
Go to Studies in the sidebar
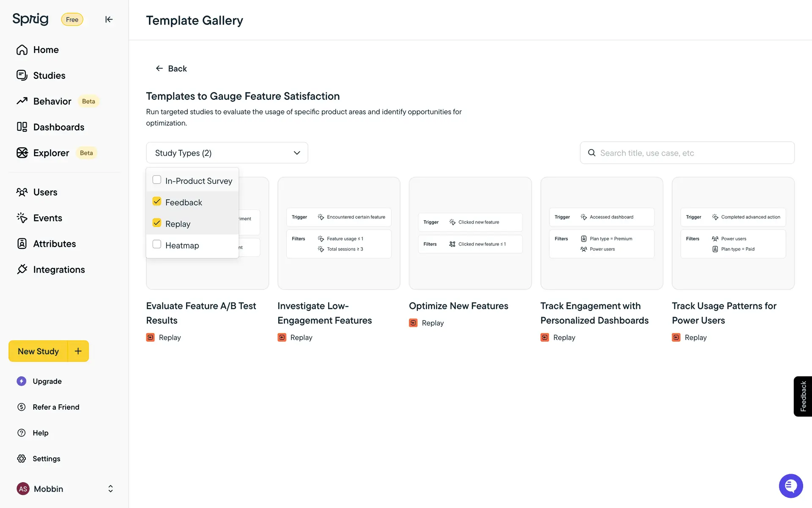49,75
